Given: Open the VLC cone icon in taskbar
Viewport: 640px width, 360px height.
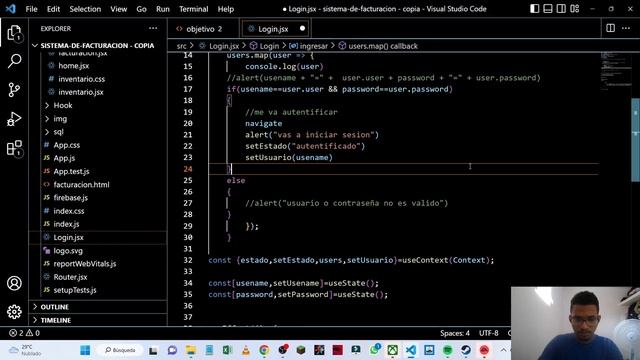Looking at the screenshot, I should point(246,350).
